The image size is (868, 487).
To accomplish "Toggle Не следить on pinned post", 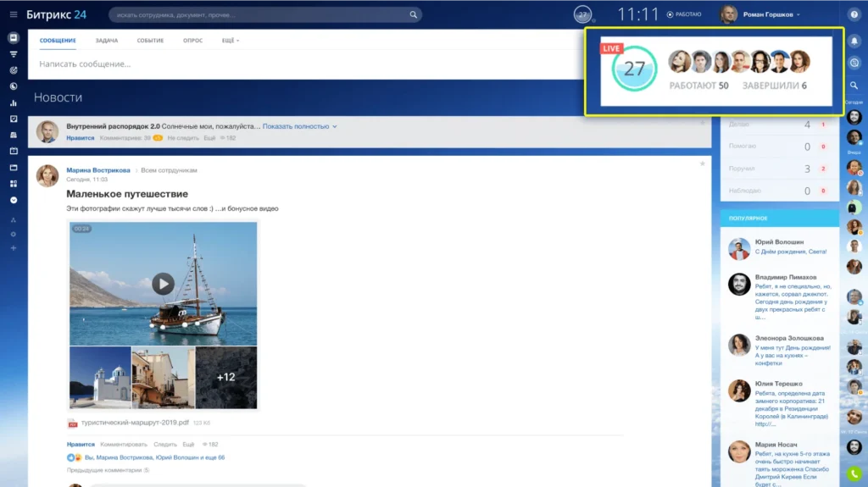I will [x=183, y=137].
